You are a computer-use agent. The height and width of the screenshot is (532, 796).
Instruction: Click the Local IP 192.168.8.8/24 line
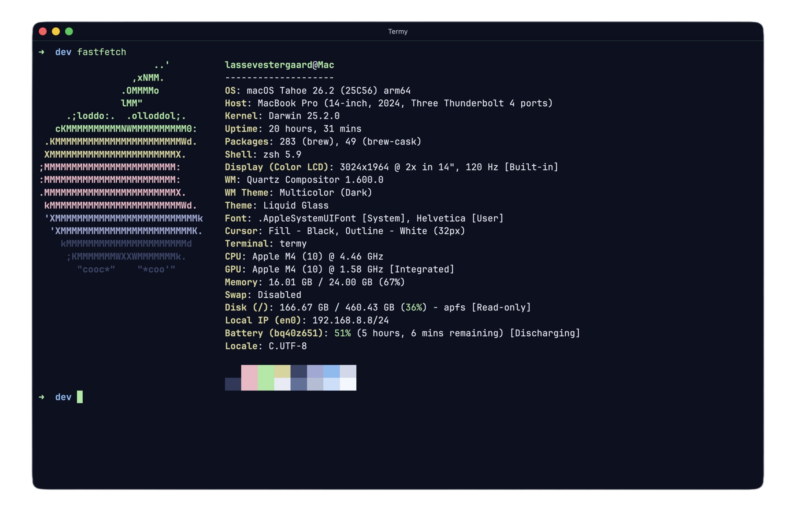[x=307, y=320]
